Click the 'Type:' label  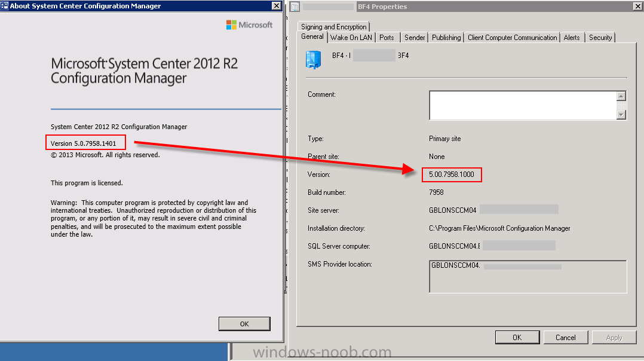(x=315, y=139)
